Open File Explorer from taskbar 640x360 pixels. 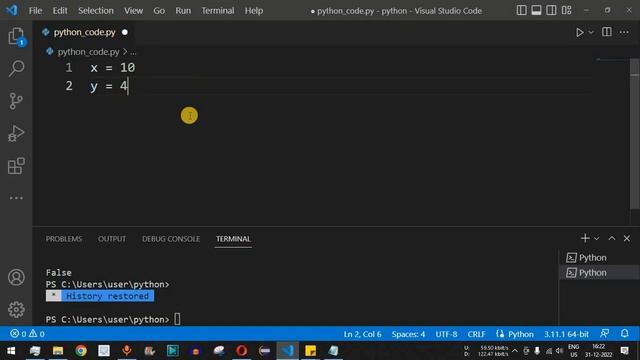tap(58, 351)
